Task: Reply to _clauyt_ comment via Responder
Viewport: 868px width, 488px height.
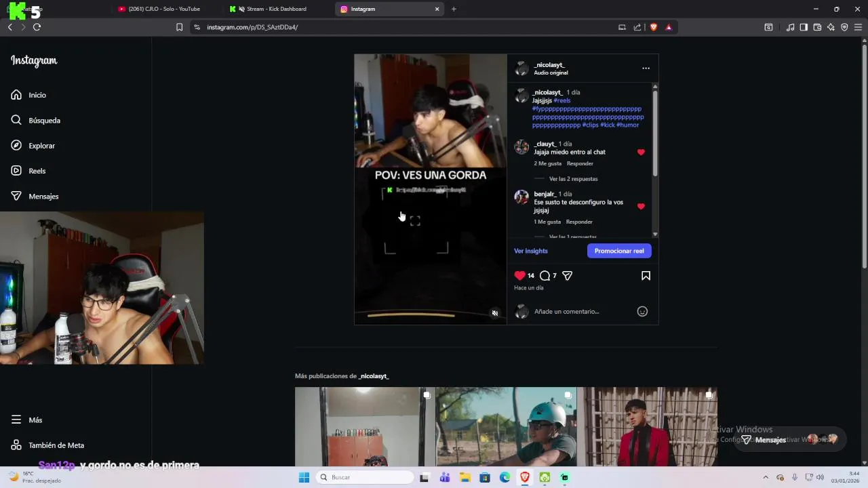Action: click(580, 163)
